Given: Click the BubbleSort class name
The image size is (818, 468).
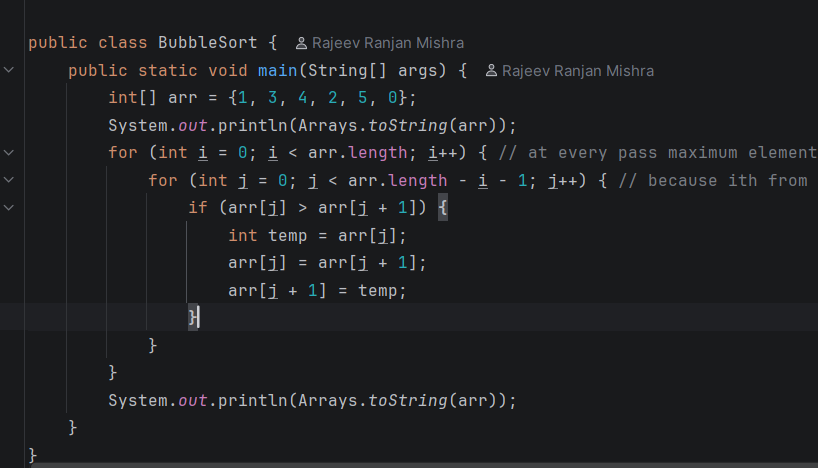Looking at the screenshot, I should tap(208, 43).
